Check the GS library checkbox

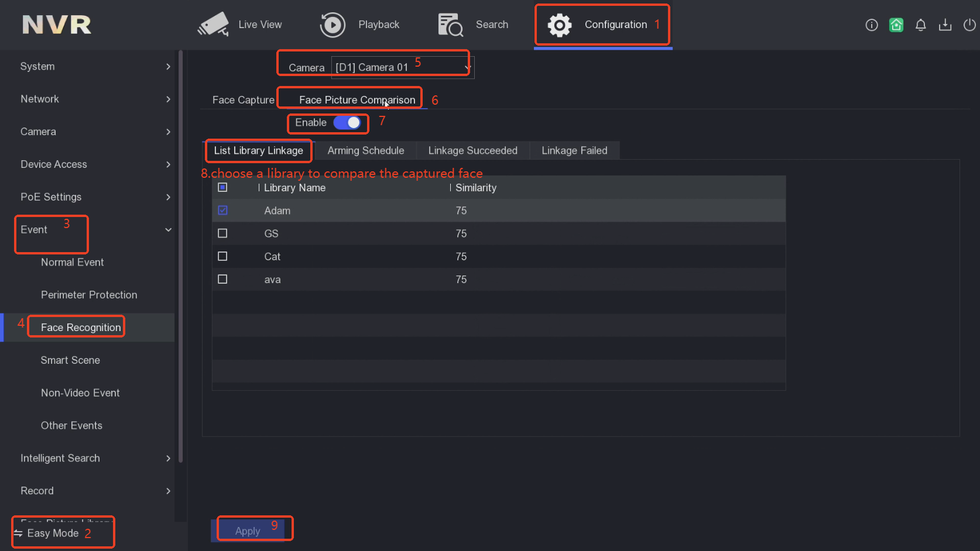tap(222, 233)
